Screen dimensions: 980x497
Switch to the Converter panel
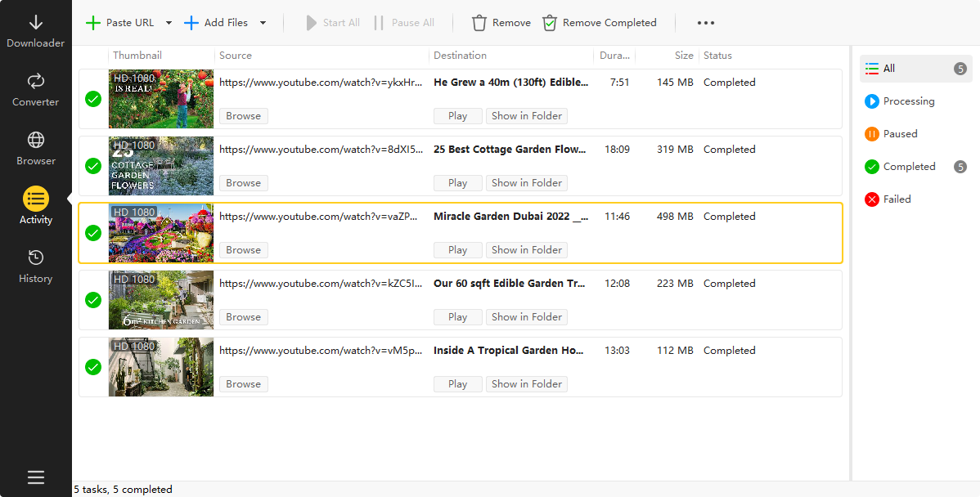click(35, 89)
